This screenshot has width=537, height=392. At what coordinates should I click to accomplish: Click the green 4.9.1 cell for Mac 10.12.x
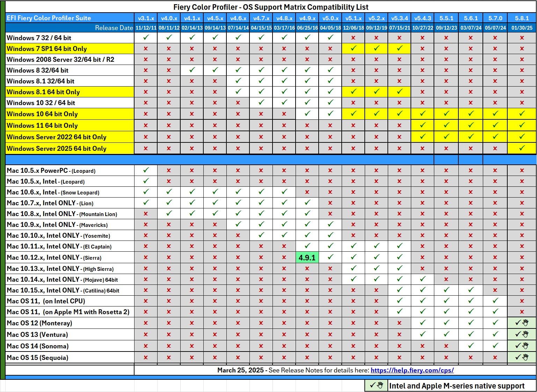307,258
